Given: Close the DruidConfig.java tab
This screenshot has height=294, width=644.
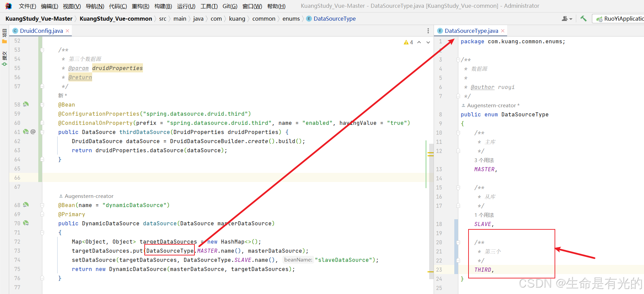Looking at the screenshot, I should click(67, 31).
